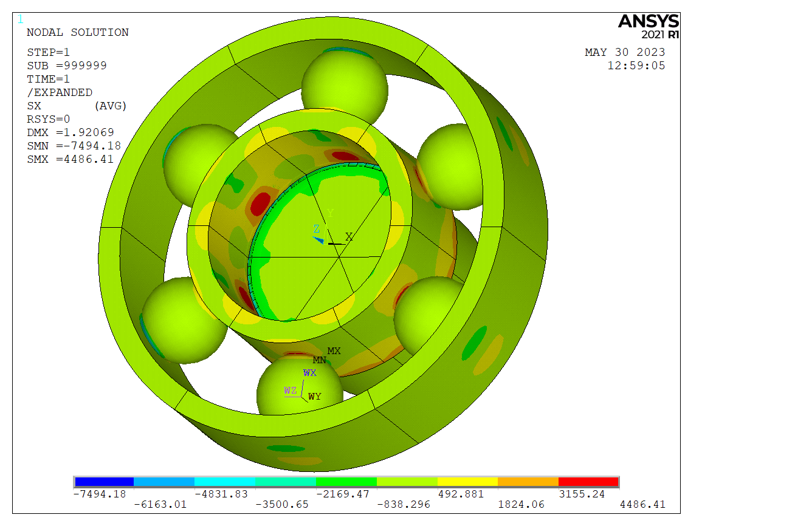The image size is (812, 526).
Task: Click the legend value -838.296
Action: tap(404, 504)
